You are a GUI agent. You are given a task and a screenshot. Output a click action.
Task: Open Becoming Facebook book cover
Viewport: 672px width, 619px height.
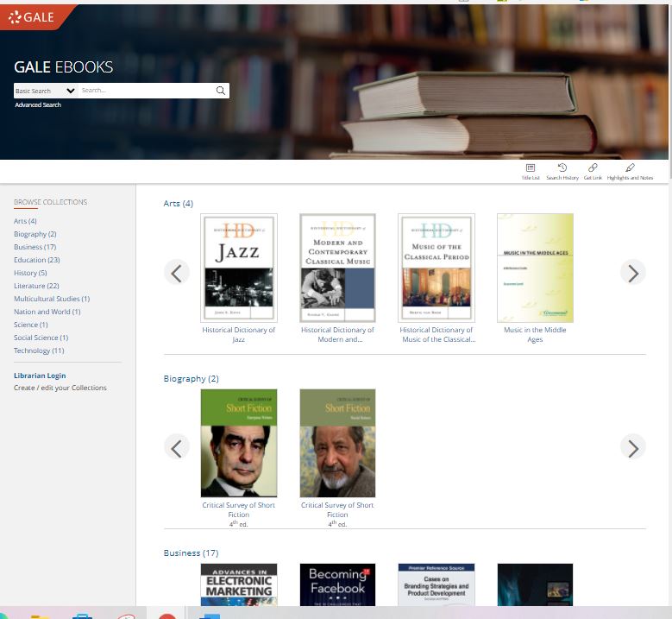[x=337, y=584]
